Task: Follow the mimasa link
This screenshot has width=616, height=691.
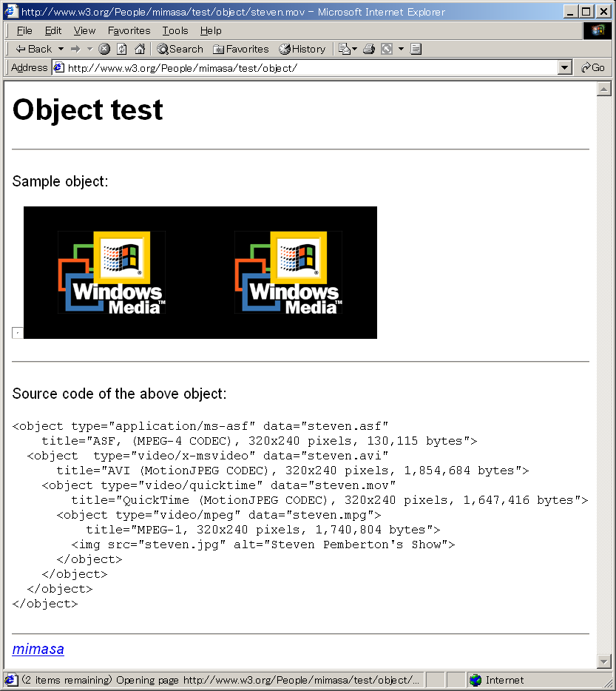Action: tap(38, 650)
